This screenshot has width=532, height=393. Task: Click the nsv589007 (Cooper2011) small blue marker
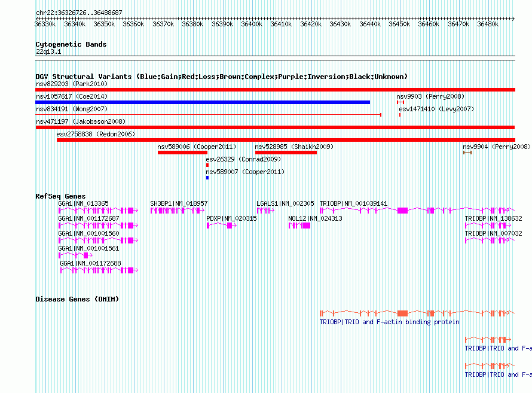point(207,178)
